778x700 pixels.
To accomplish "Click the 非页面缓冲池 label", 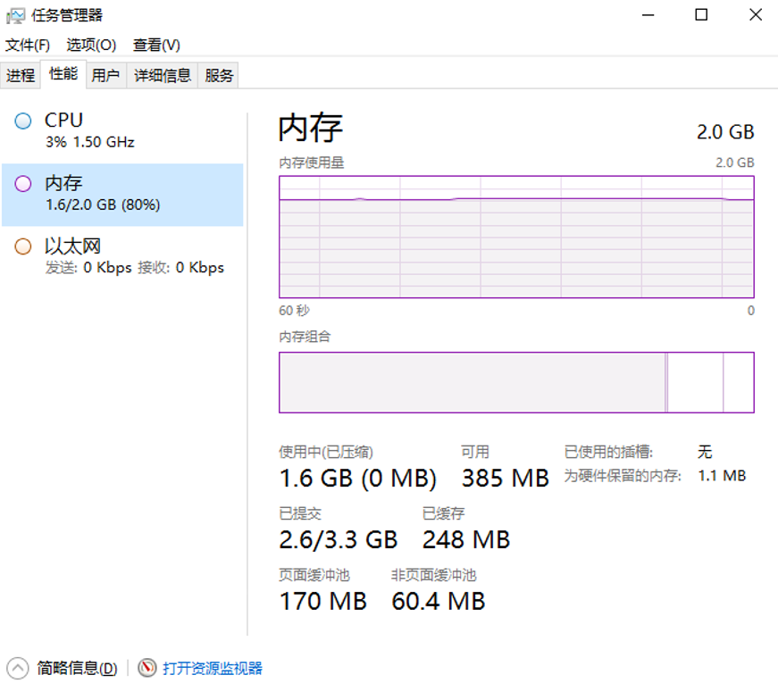I will tap(433, 575).
